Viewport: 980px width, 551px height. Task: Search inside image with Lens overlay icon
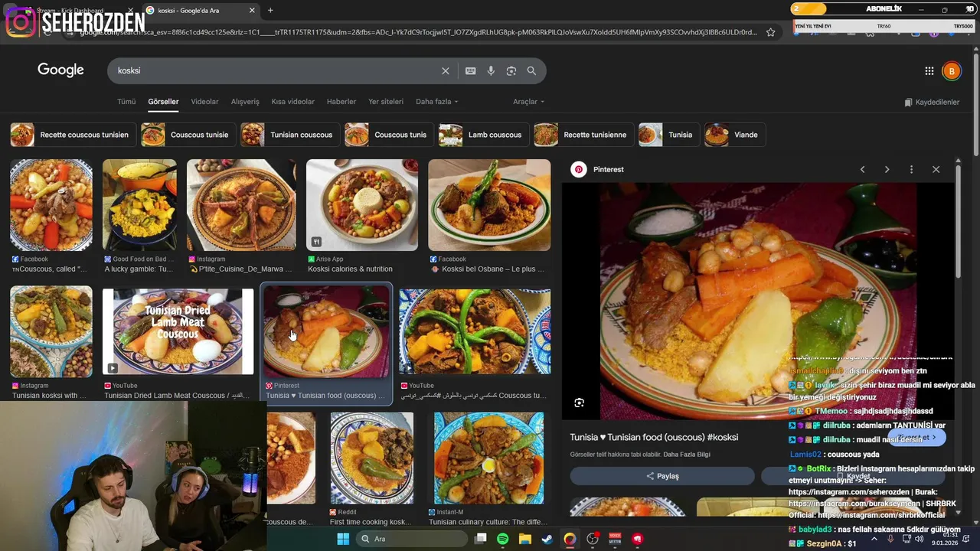pos(580,403)
